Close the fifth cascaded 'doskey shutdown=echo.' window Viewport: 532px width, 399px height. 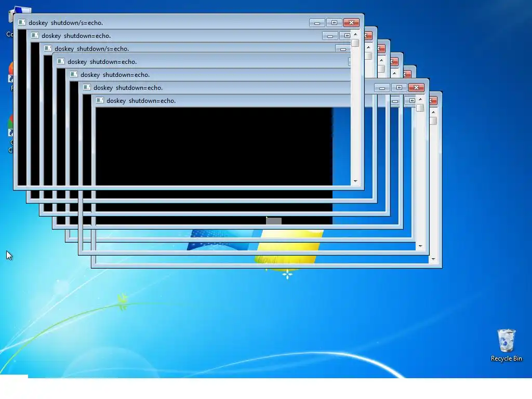(407, 74)
